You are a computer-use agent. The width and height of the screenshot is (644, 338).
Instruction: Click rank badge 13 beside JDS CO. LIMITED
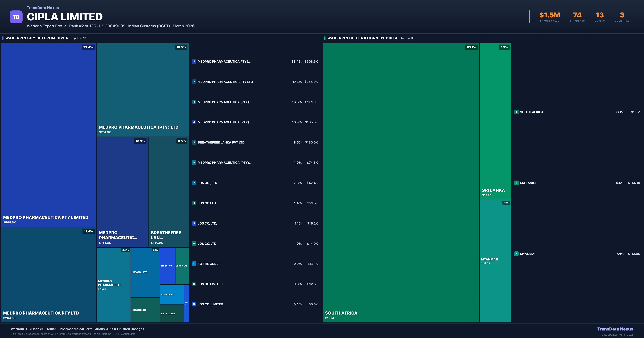coord(194,304)
